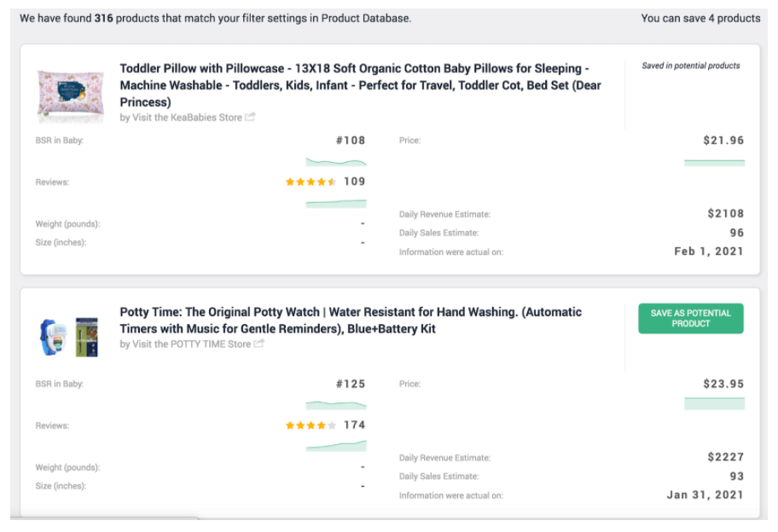Select 'Reviews' label on Potty Time card

tap(53, 425)
